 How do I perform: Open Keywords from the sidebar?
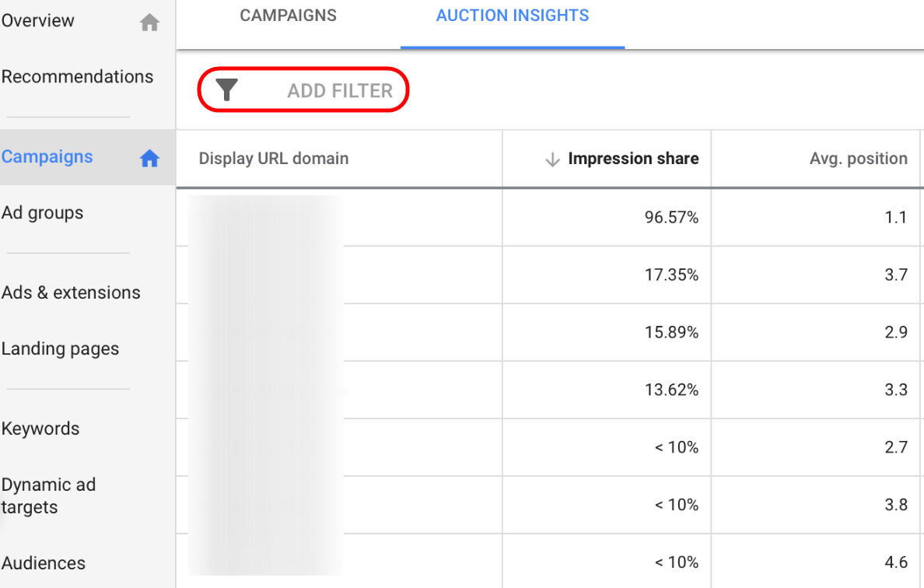point(40,429)
